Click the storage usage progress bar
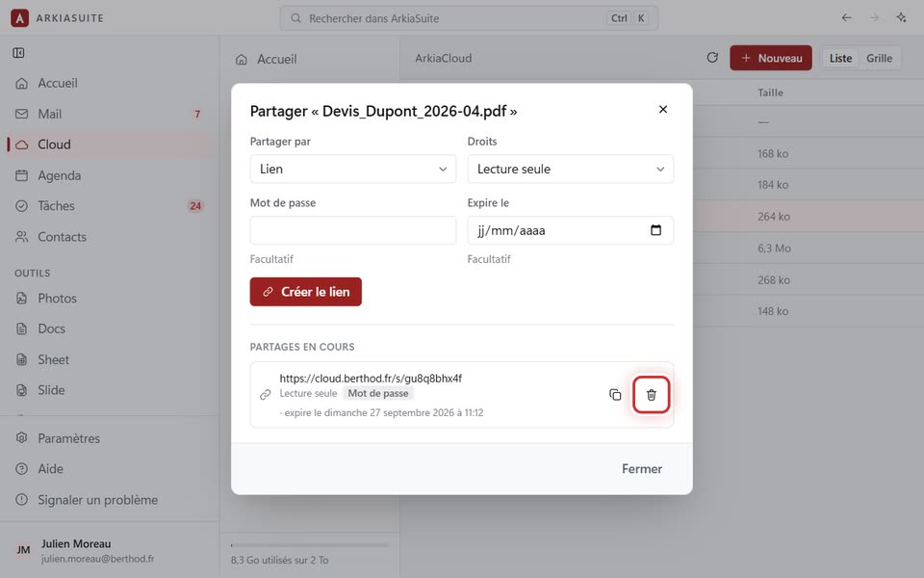 tap(309, 545)
